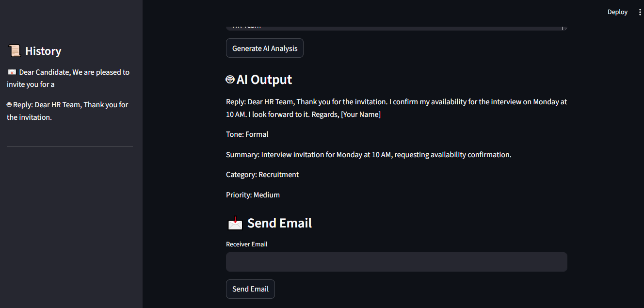Image resolution: width=644 pixels, height=308 pixels.
Task: Click the mail icon before Dear Candidate entry
Action: [12, 72]
